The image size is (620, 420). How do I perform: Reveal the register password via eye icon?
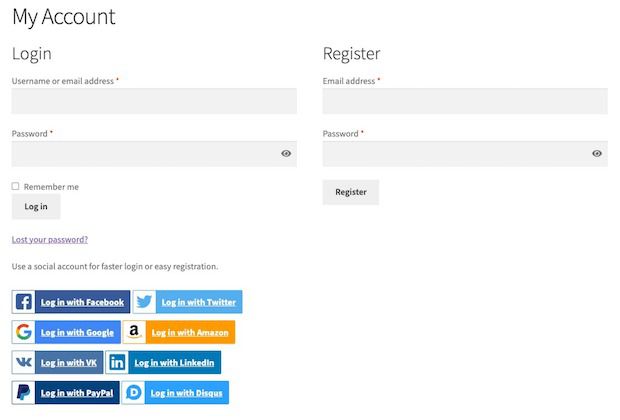pyautogui.click(x=597, y=153)
